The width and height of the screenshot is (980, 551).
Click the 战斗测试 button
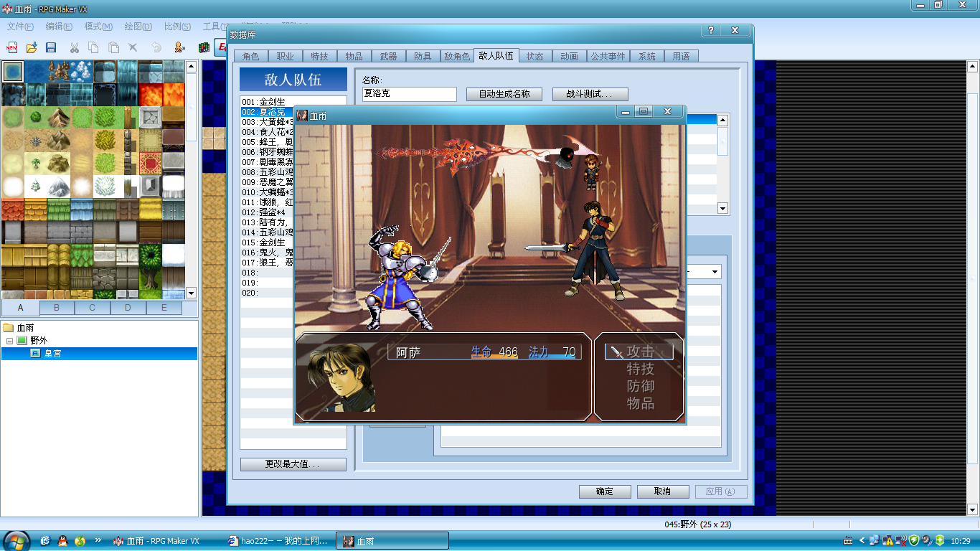click(590, 94)
